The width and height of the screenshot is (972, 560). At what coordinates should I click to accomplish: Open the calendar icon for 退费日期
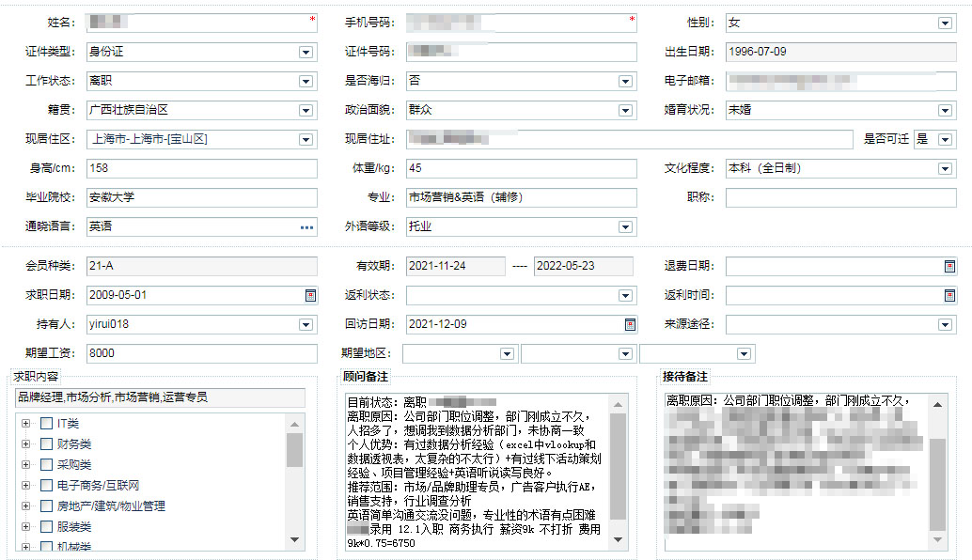click(x=949, y=266)
